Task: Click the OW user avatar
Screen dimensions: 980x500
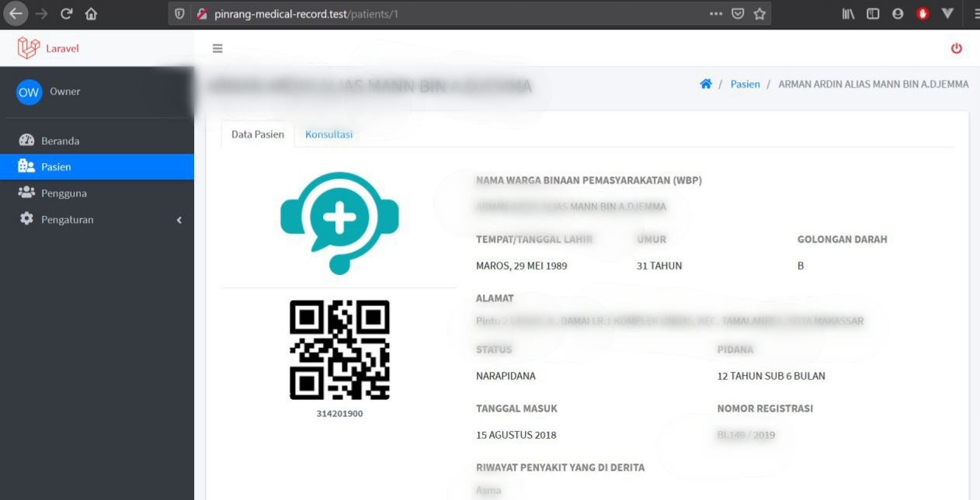Action: click(29, 92)
